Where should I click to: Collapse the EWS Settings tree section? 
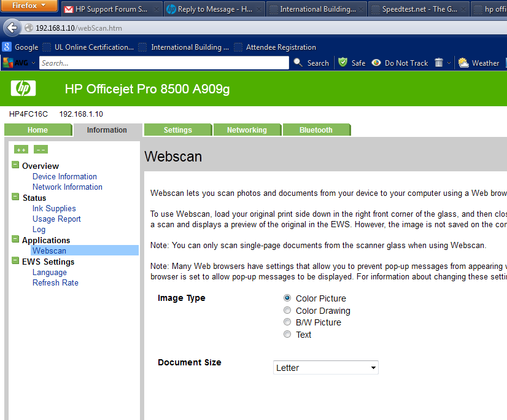tap(15, 260)
